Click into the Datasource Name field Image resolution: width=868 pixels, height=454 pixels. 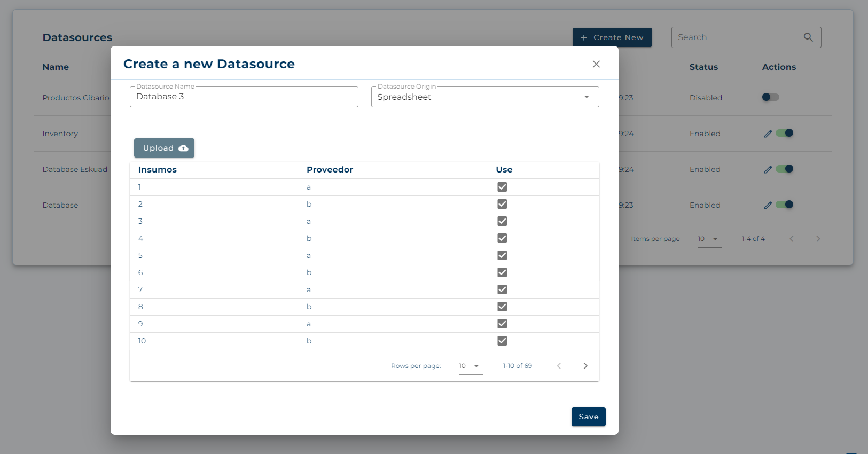(x=244, y=97)
